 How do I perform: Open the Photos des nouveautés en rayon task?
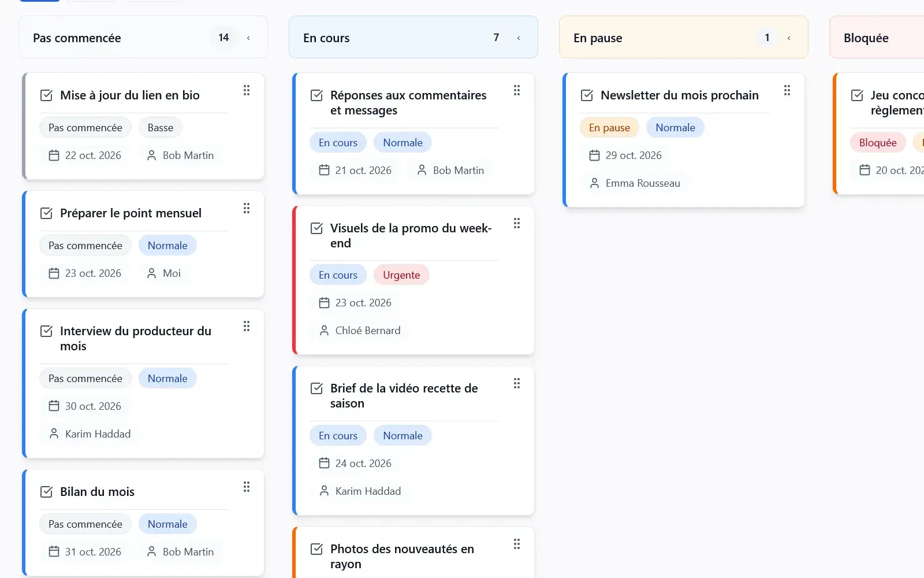[402, 557]
